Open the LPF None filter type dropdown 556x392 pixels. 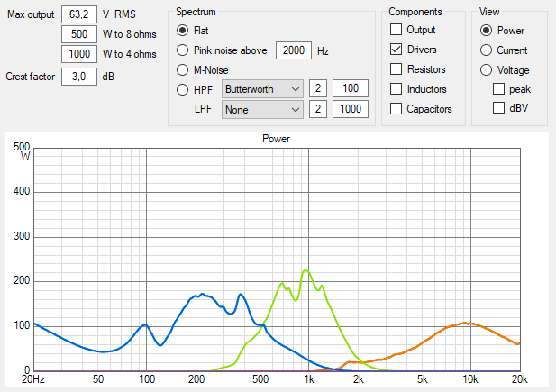[x=262, y=109]
